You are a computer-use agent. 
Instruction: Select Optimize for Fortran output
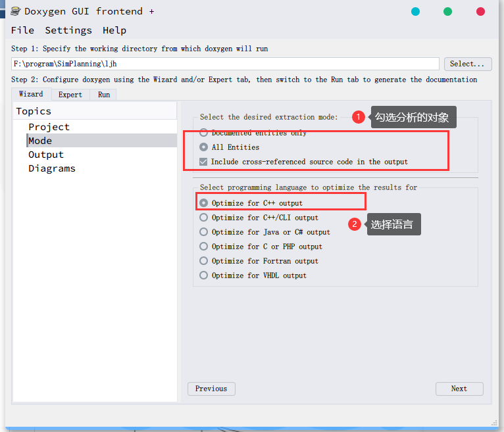[x=203, y=261]
